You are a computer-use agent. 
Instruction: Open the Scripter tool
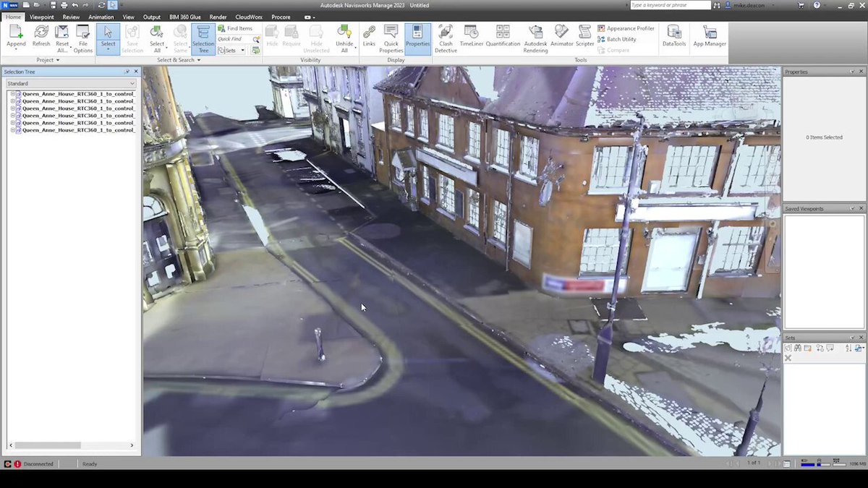coord(585,36)
